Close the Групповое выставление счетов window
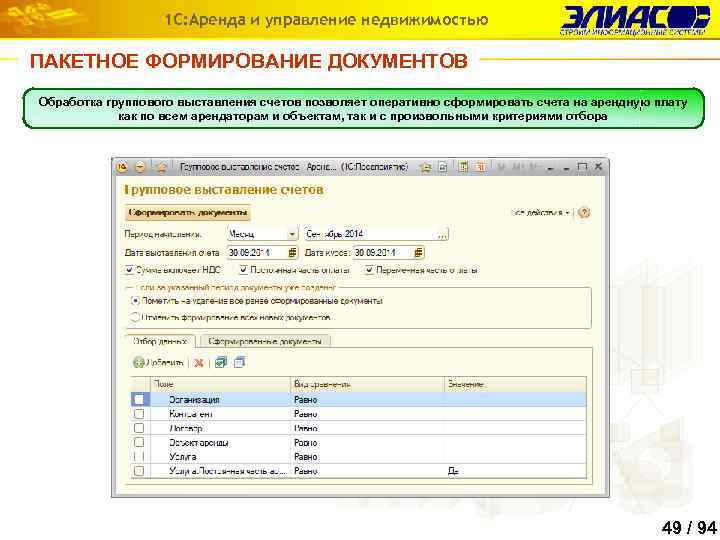720x540 pixels. tap(598, 167)
